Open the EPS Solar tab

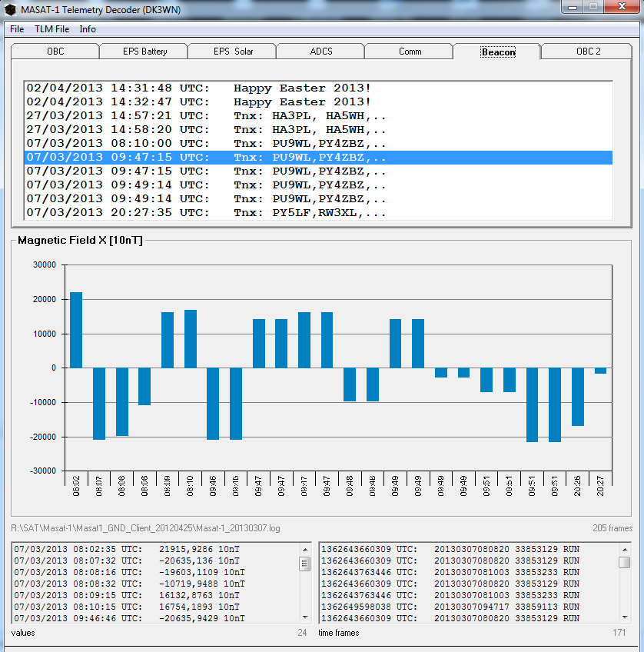[x=233, y=52]
